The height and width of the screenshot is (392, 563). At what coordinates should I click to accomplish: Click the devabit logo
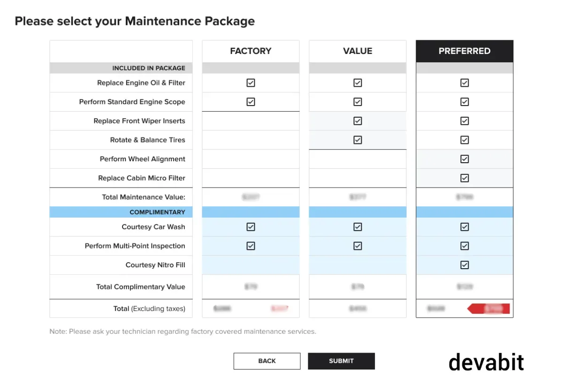[x=486, y=362]
